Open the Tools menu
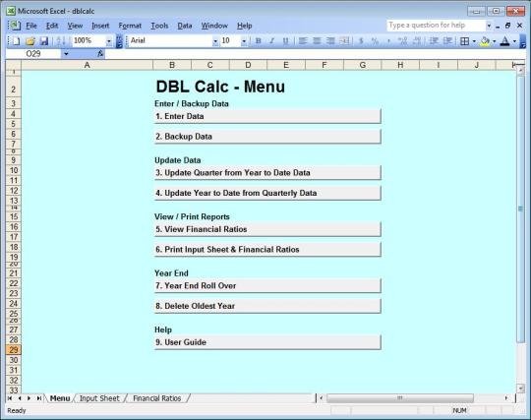Screen dimensions: 531x420 coord(159,26)
